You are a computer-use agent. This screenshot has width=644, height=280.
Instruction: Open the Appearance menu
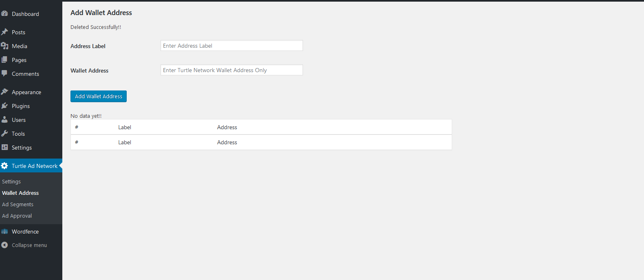coord(26,92)
